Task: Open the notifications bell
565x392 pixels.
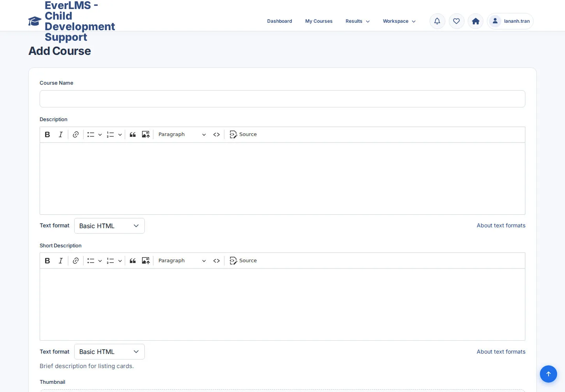Action: click(437, 21)
